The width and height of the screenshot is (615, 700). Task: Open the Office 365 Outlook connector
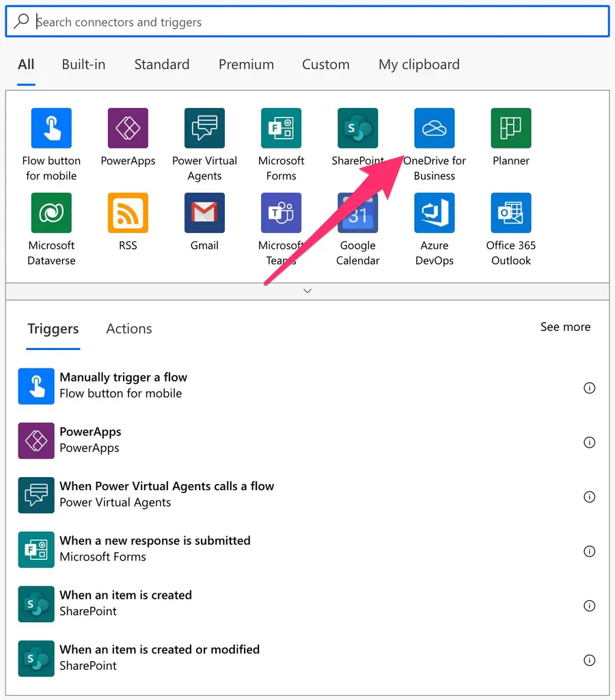tap(510, 213)
